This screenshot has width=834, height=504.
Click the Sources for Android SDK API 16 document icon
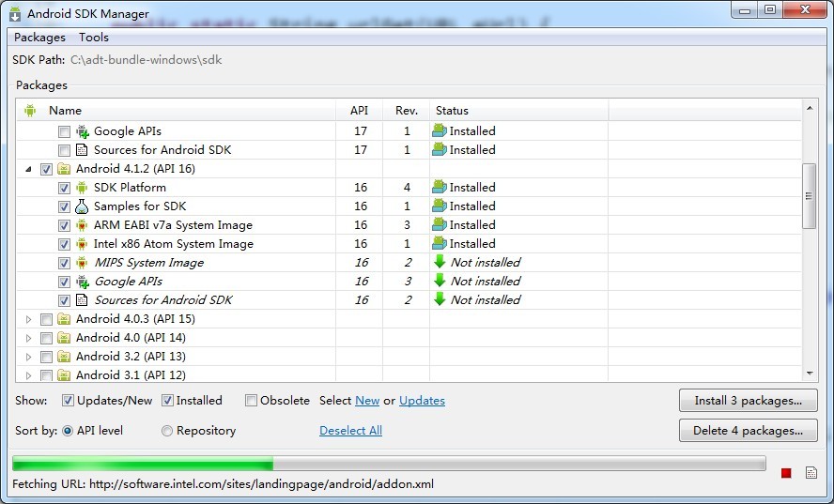[82, 300]
